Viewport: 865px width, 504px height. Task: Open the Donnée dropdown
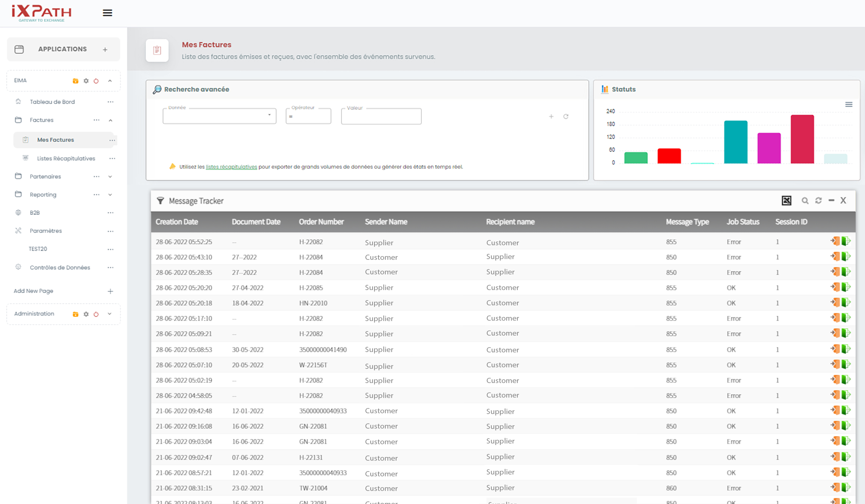[220, 116]
